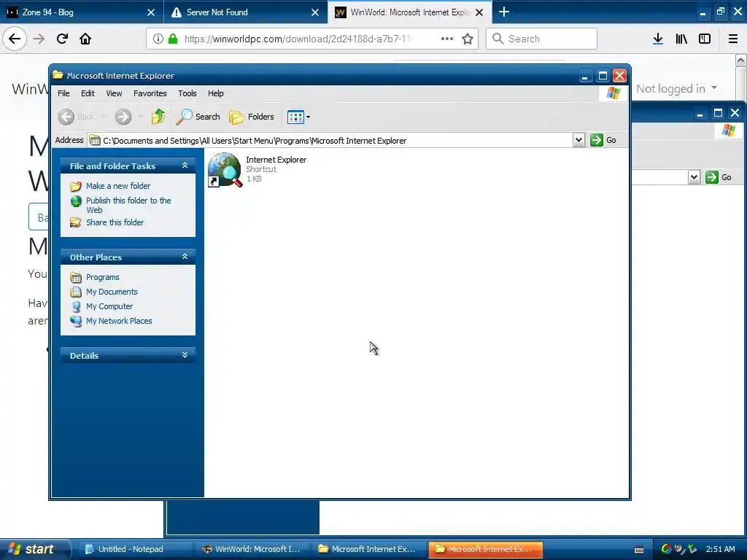This screenshot has height=560, width=747.
Task: Click the Explorer Forward arrow button
Action: [x=123, y=117]
